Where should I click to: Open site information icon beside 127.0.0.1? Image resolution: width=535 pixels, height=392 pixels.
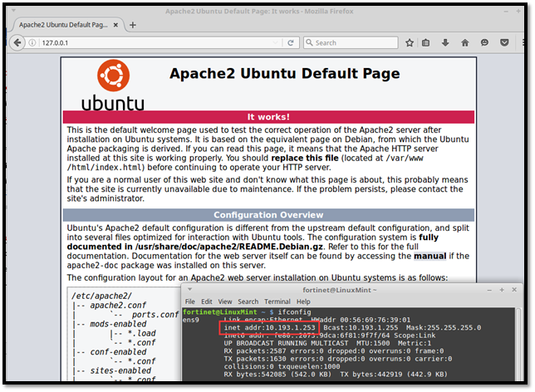coord(32,42)
